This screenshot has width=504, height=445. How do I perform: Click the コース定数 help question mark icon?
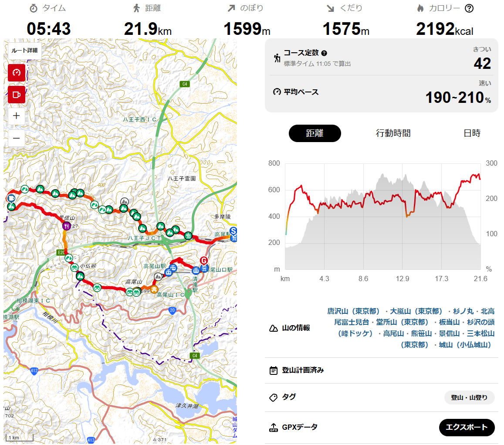[324, 53]
